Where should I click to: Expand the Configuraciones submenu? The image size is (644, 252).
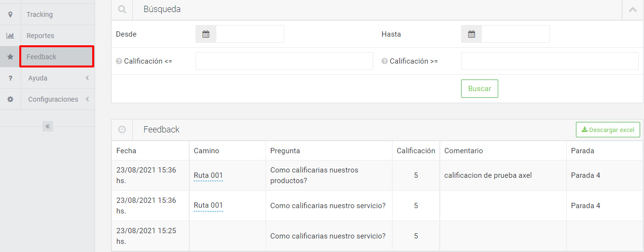(x=87, y=99)
